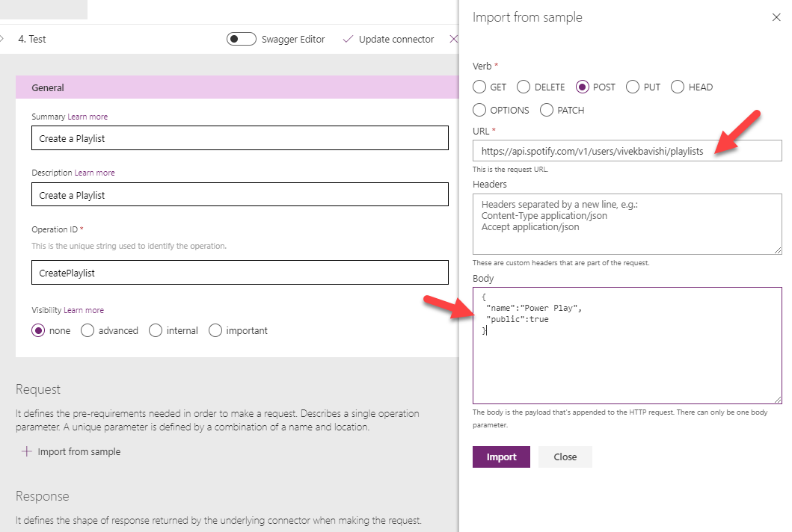Image resolution: width=792 pixels, height=532 pixels.
Task: Choose the PUT verb radio button
Action: tap(633, 87)
